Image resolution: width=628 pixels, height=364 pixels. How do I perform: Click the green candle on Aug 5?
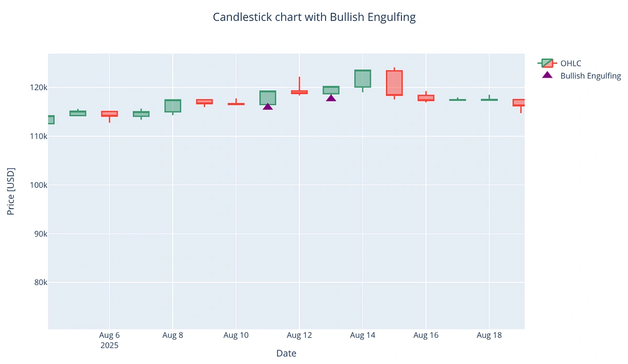tap(78, 113)
